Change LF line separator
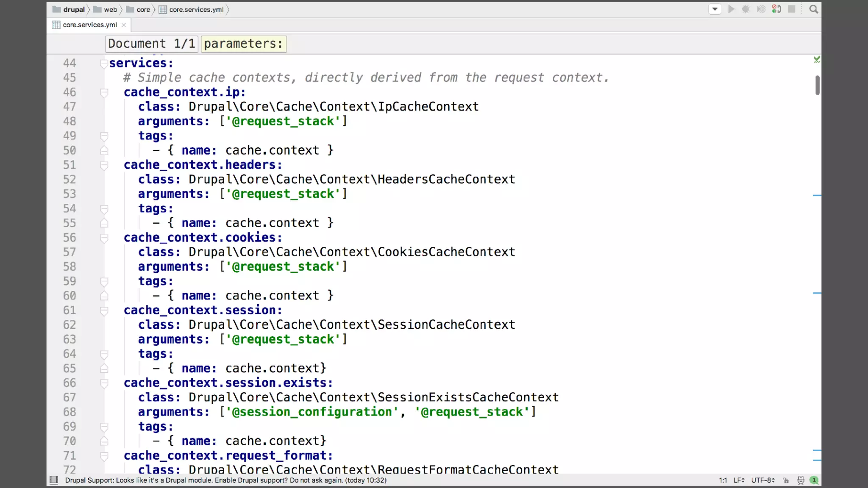This screenshot has height=488, width=868. pos(739,480)
